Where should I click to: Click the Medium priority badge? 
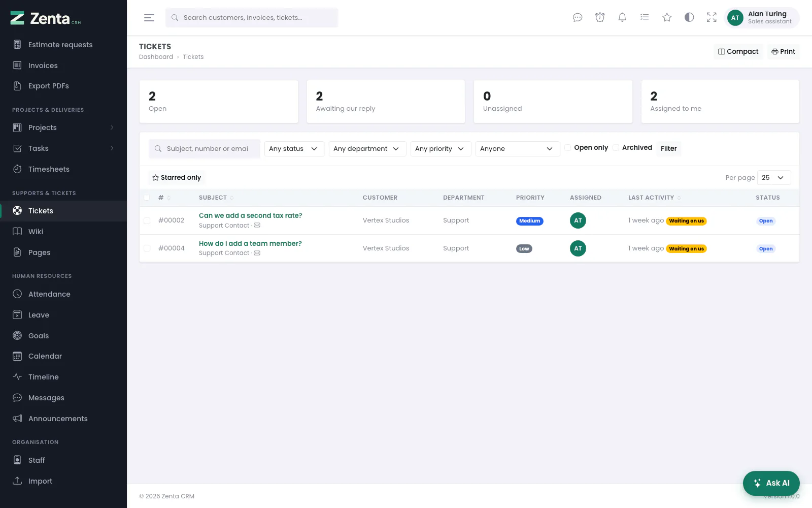coord(529,221)
